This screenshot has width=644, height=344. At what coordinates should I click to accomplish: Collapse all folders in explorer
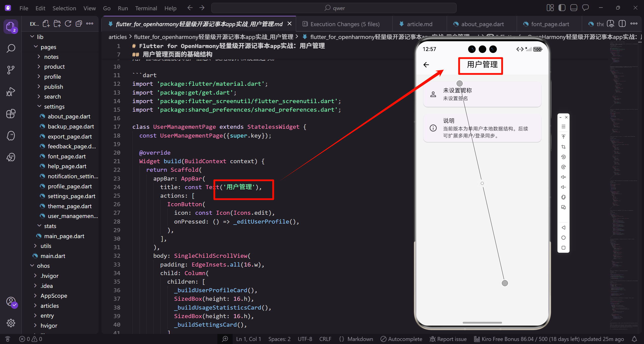(x=79, y=24)
